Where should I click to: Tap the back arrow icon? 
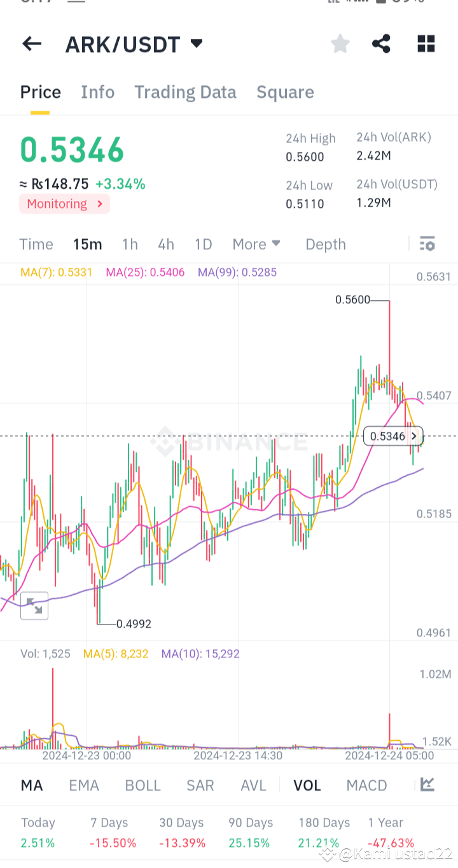click(31, 43)
